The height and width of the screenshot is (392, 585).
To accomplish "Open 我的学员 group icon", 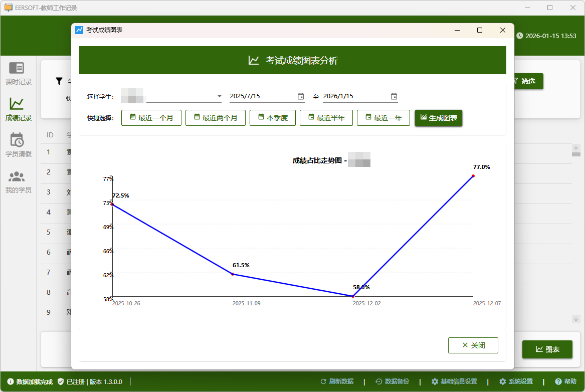I will coord(17,176).
